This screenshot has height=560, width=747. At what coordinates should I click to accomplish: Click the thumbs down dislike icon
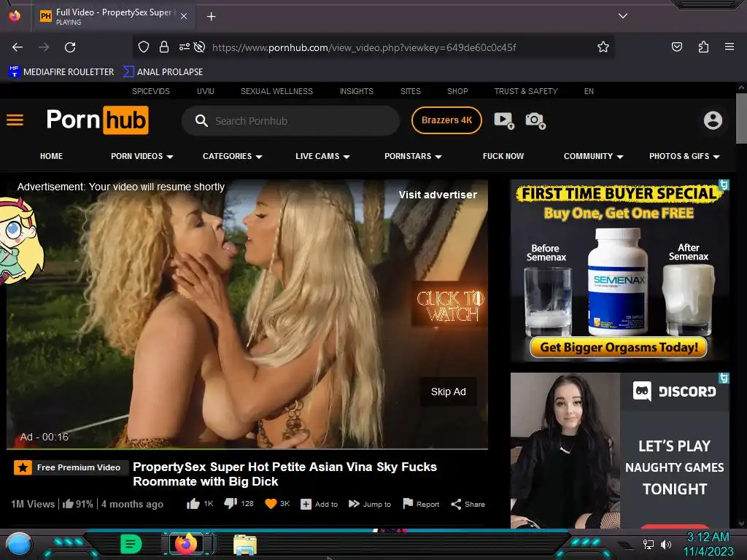pyautogui.click(x=231, y=503)
